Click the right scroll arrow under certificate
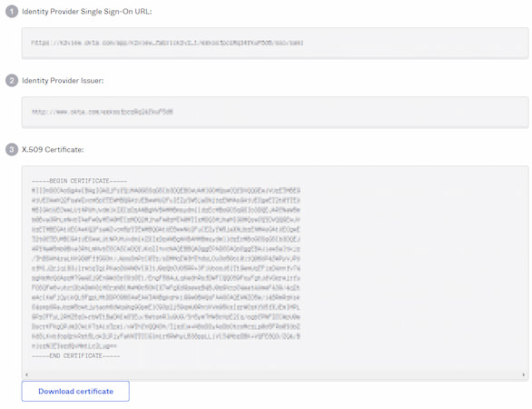The height and width of the screenshot is (409, 532). tap(524, 374)
